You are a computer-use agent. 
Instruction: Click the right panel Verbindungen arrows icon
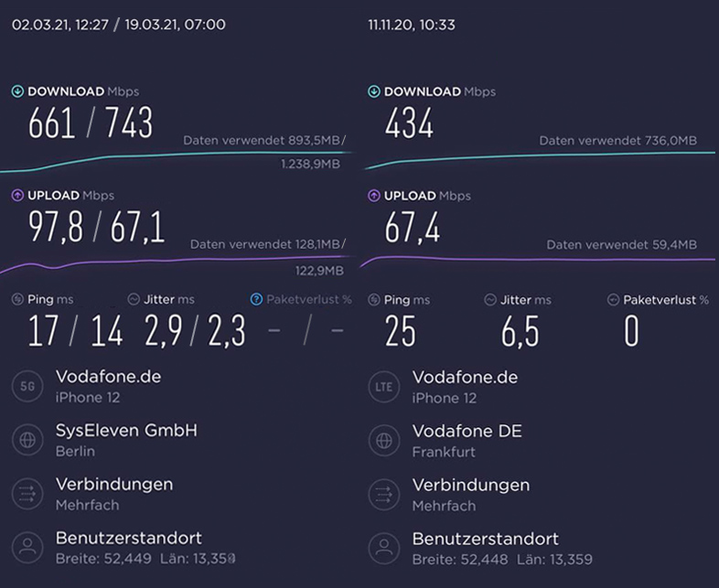384,495
